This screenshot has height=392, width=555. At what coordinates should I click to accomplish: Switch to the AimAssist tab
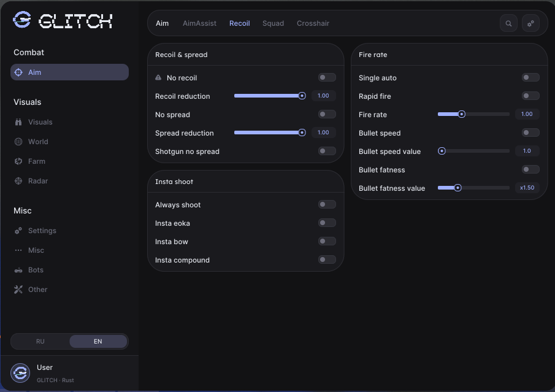coord(199,23)
